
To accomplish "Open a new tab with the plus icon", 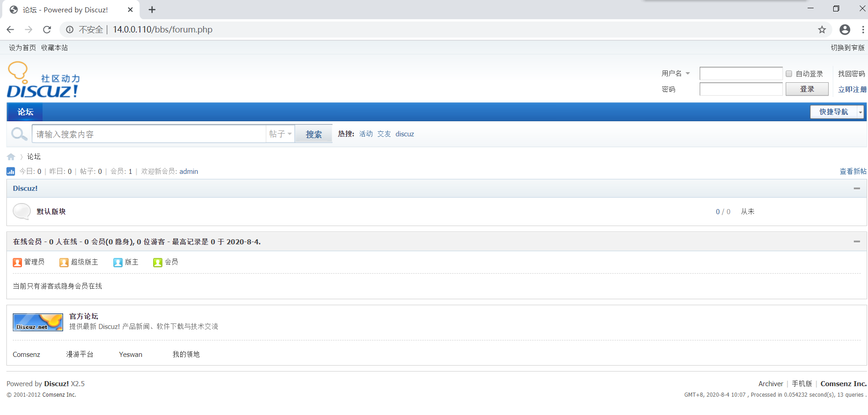I will click(152, 10).
